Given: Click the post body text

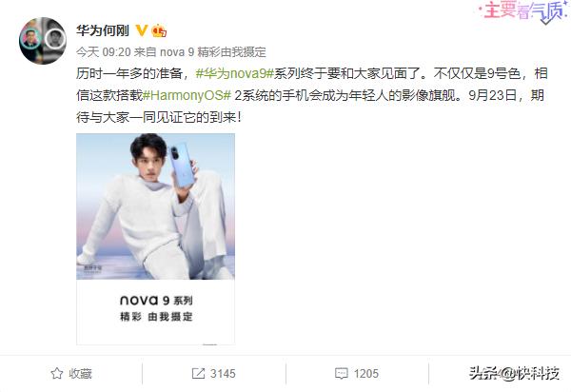Looking at the screenshot, I should click(312, 95).
